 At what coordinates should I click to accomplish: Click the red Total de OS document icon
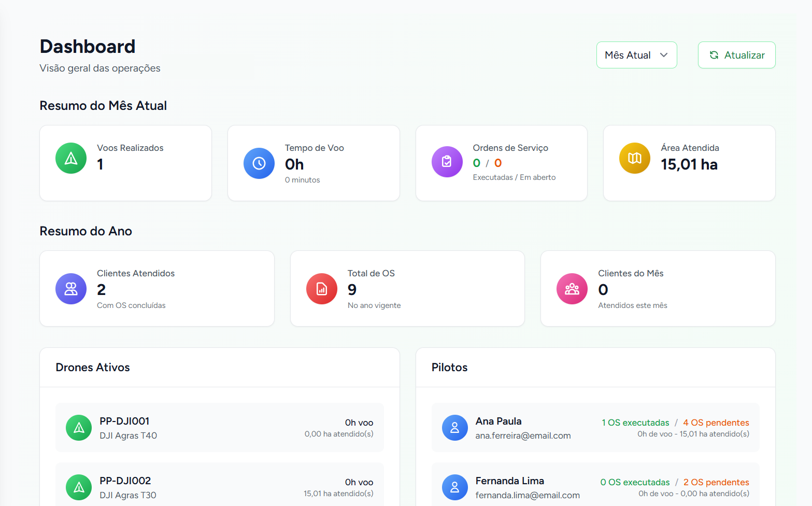pyautogui.click(x=322, y=289)
